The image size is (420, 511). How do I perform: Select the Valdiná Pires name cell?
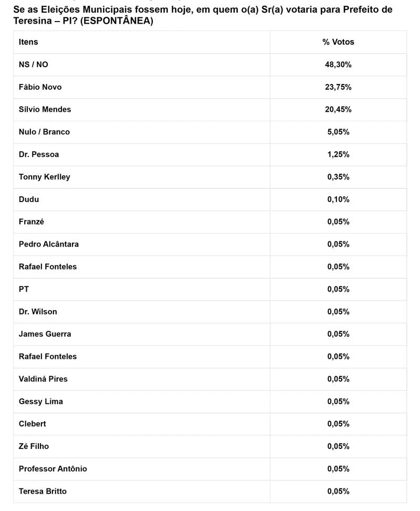click(43, 379)
